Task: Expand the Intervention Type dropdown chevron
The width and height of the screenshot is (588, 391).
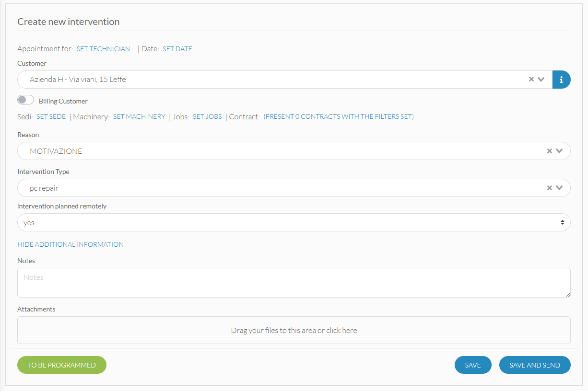Action: (x=559, y=188)
